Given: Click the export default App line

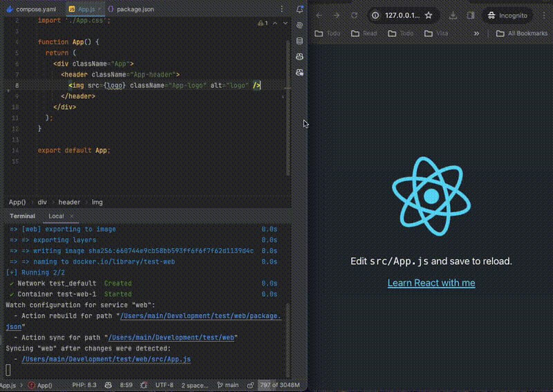Looking at the screenshot, I should coord(74,150).
